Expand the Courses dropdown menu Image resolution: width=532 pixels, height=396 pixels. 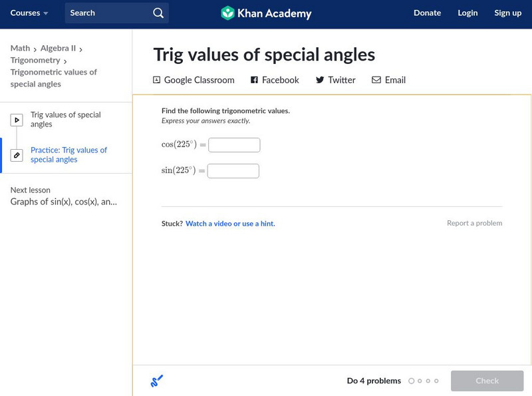coord(29,13)
